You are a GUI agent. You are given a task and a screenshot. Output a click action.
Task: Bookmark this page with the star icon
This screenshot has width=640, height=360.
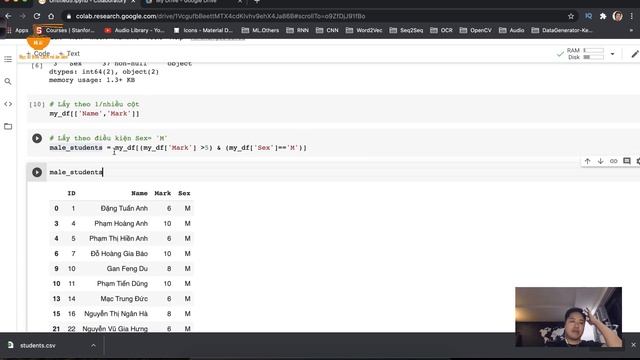[571, 16]
